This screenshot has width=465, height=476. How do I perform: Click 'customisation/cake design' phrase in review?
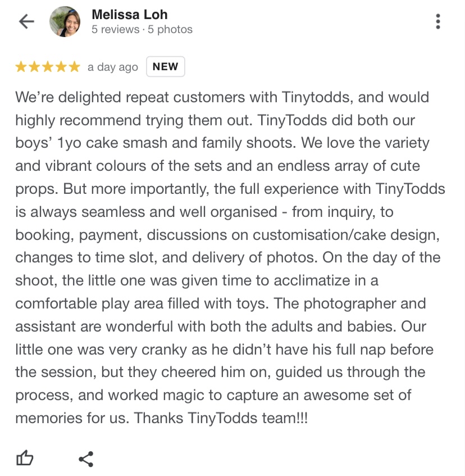click(x=346, y=235)
